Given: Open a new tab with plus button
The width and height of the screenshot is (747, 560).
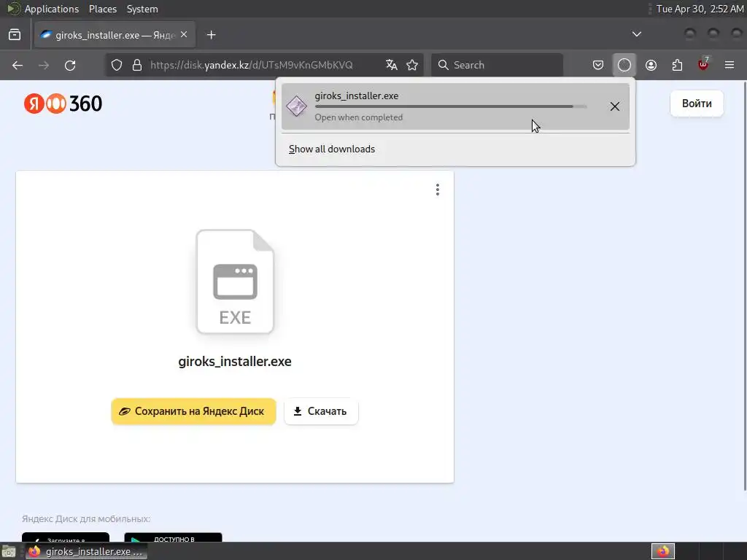Looking at the screenshot, I should point(211,35).
